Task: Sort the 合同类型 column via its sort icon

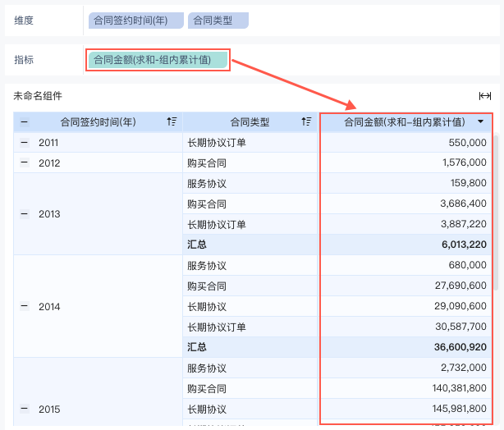Action: click(306, 121)
